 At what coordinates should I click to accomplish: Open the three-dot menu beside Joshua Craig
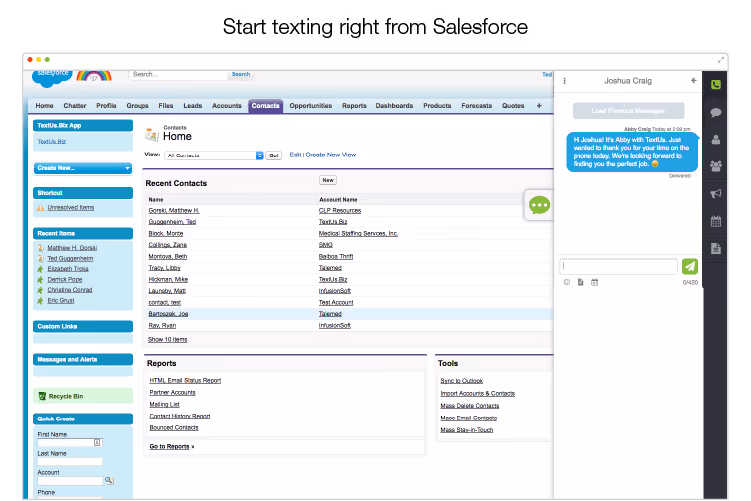pos(565,81)
